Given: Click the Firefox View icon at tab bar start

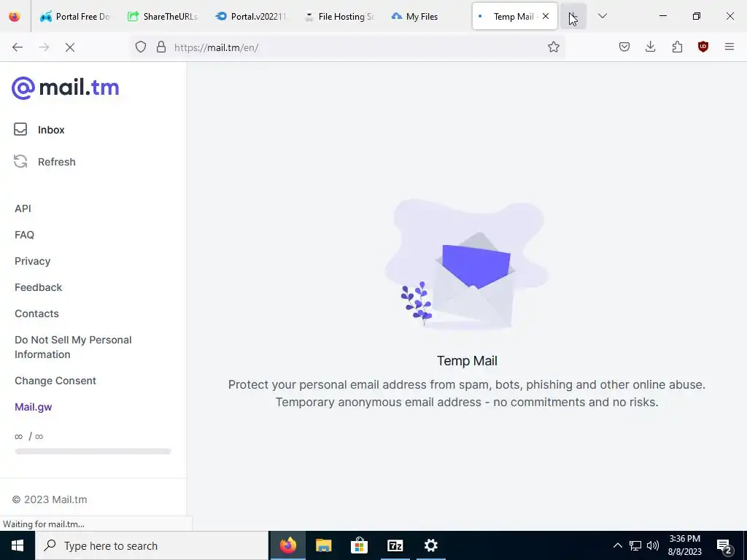Looking at the screenshot, I should pyautogui.click(x=15, y=16).
